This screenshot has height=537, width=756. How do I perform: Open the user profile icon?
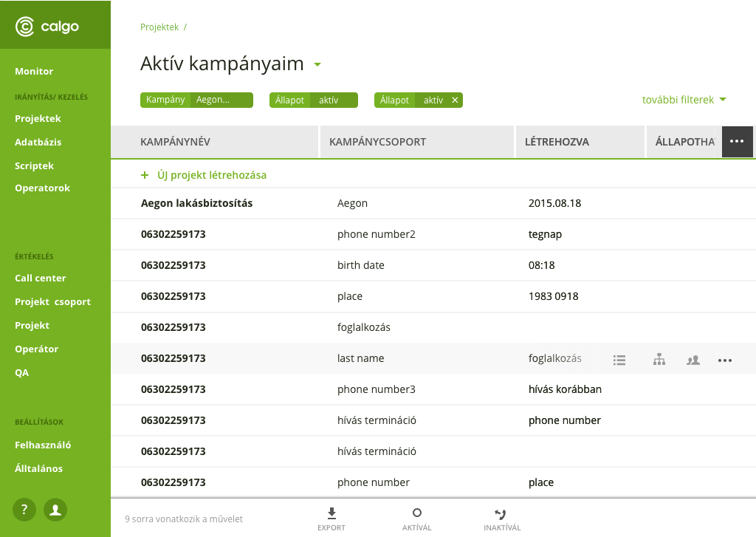[55, 509]
